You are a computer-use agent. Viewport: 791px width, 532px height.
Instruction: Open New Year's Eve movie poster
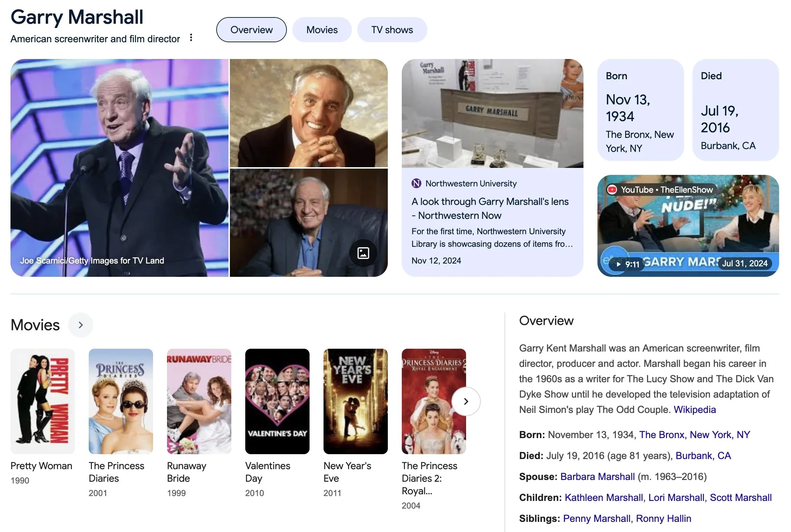(355, 401)
